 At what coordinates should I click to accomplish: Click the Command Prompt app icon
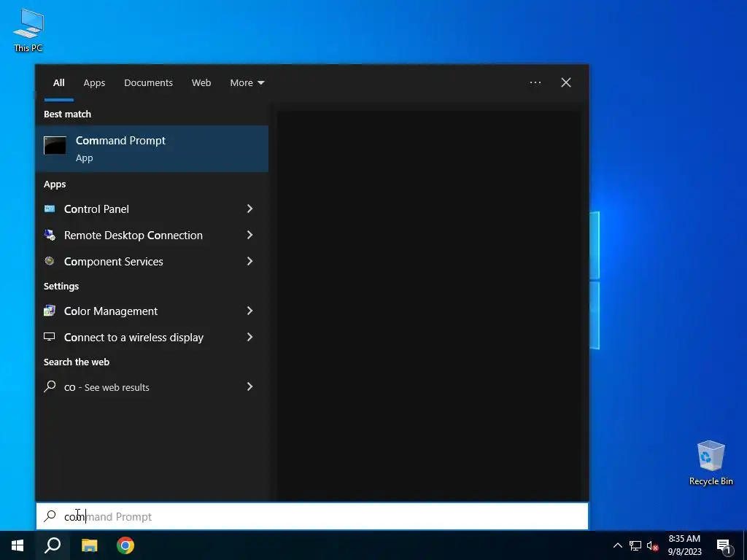click(x=55, y=146)
